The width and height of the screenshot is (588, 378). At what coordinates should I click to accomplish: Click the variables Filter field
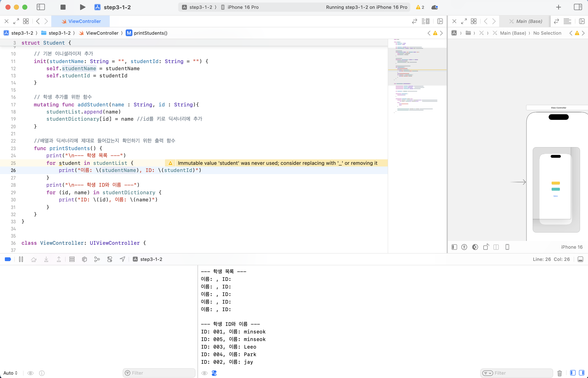point(159,373)
